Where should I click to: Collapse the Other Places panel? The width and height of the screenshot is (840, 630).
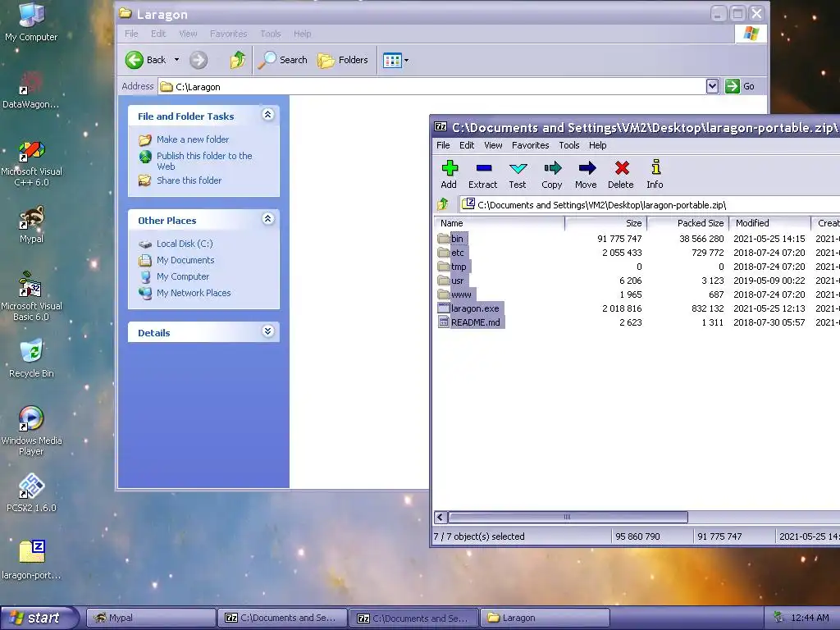(268, 218)
